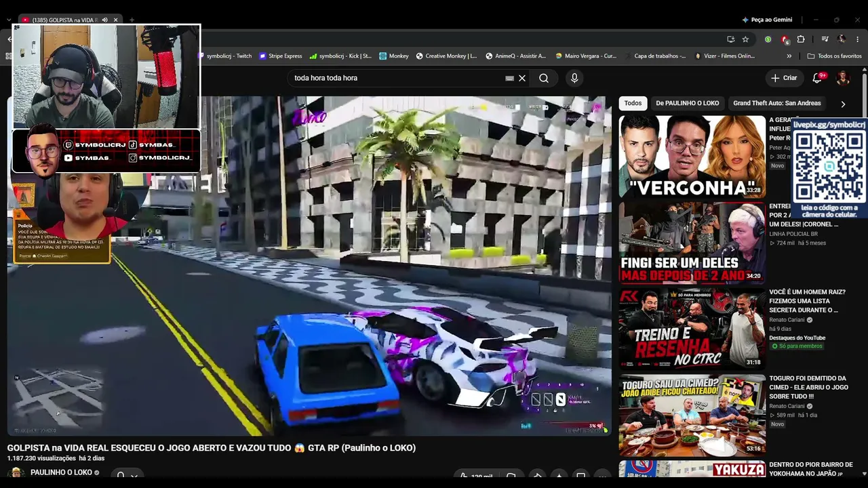Image resolution: width=868 pixels, height=488 pixels.
Task: Open the PAULINHO O LOKO channel name
Action: click(x=61, y=472)
